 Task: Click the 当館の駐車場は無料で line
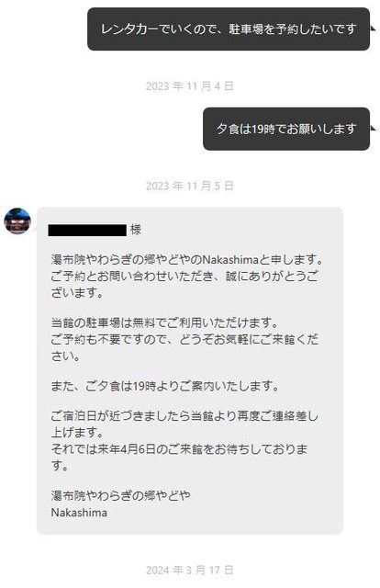coord(164,322)
